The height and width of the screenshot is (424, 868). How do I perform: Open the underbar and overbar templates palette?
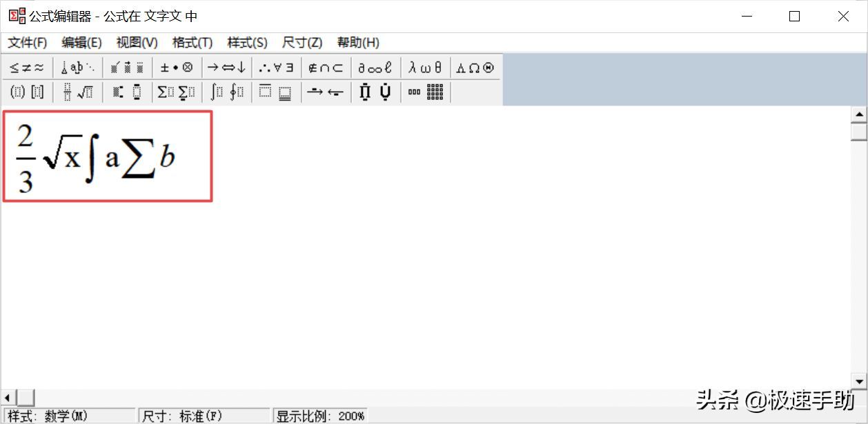tap(276, 92)
